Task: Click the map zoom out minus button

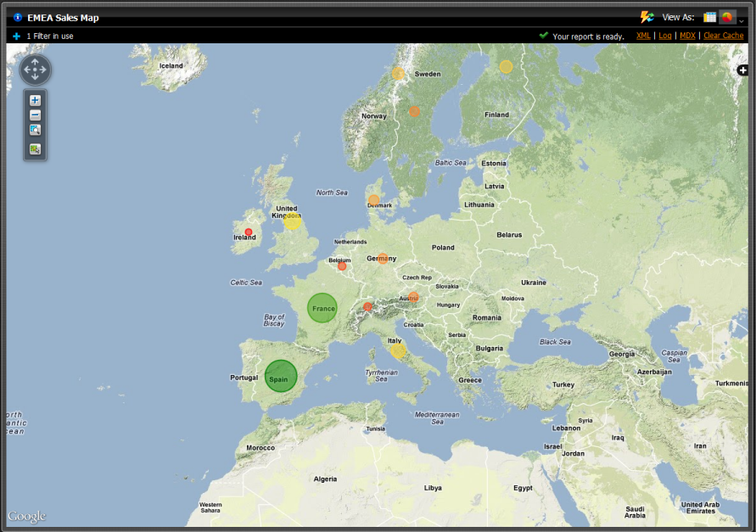Action: tap(35, 115)
